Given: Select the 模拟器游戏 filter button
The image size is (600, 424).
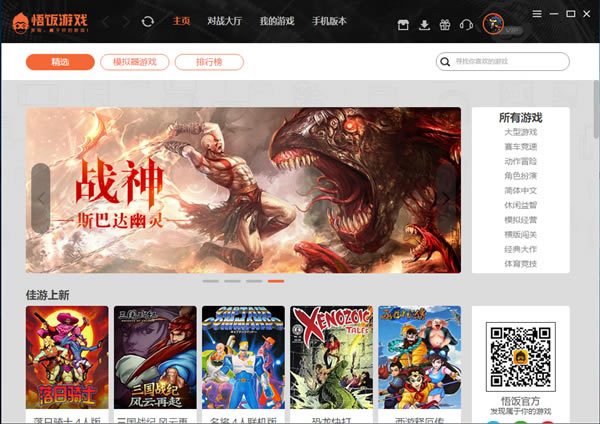Looking at the screenshot, I should (x=135, y=62).
